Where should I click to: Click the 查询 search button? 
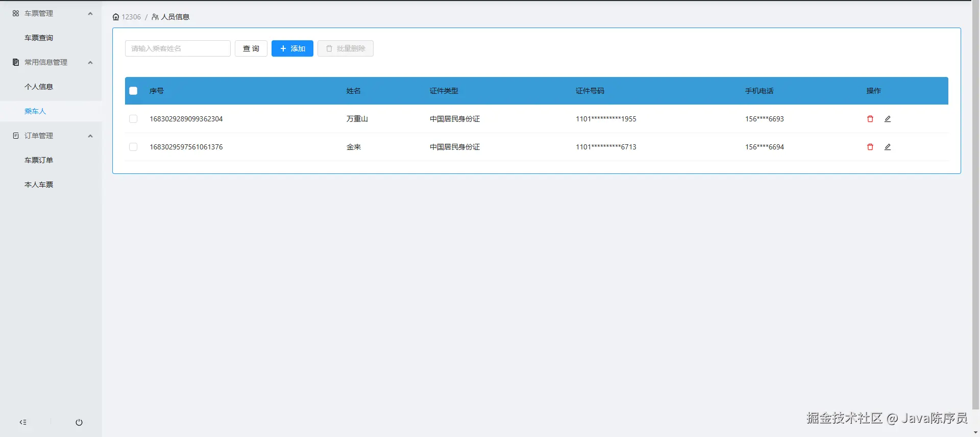251,48
